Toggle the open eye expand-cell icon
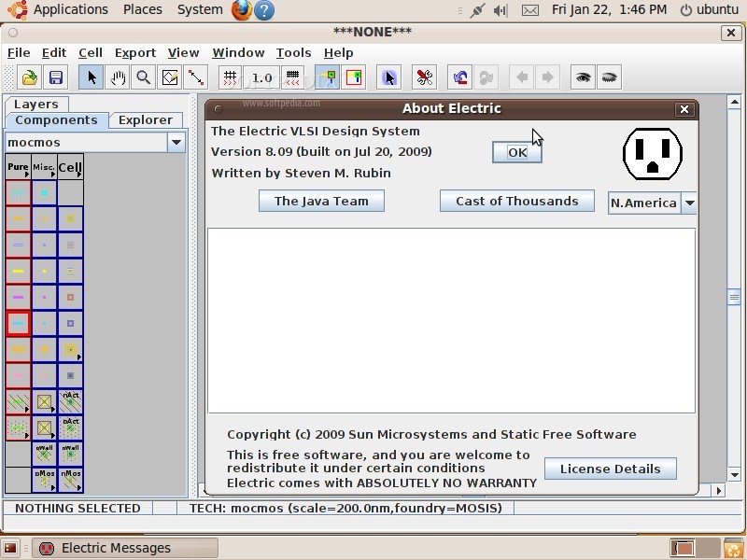Screen dimensions: 747x560 click(x=583, y=77)
